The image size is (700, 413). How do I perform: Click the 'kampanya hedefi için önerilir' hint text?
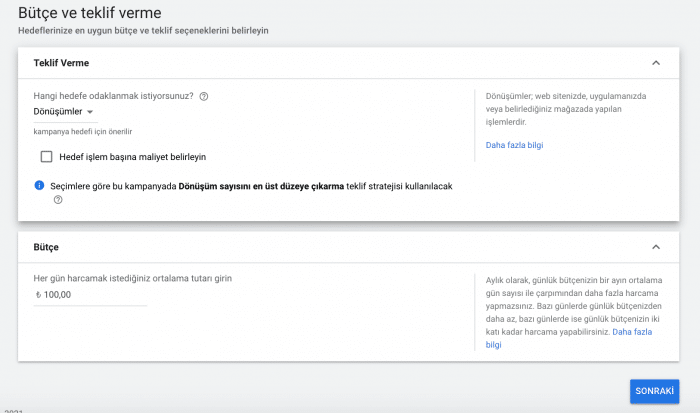tap(83, 131)
